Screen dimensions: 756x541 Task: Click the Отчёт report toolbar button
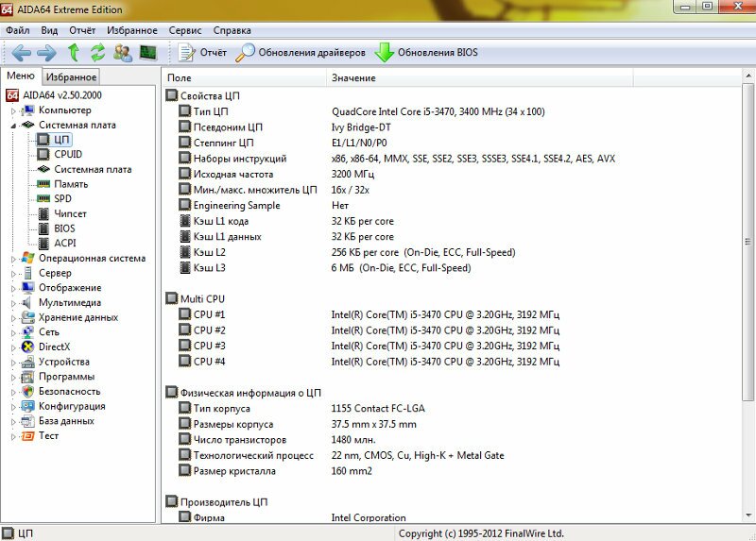(x=202, y=53)
